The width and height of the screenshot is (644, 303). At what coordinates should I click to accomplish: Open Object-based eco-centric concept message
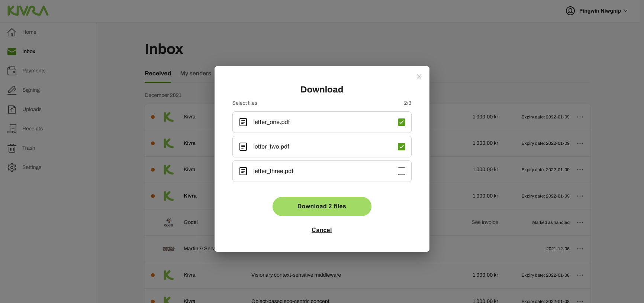pos(290,301)
